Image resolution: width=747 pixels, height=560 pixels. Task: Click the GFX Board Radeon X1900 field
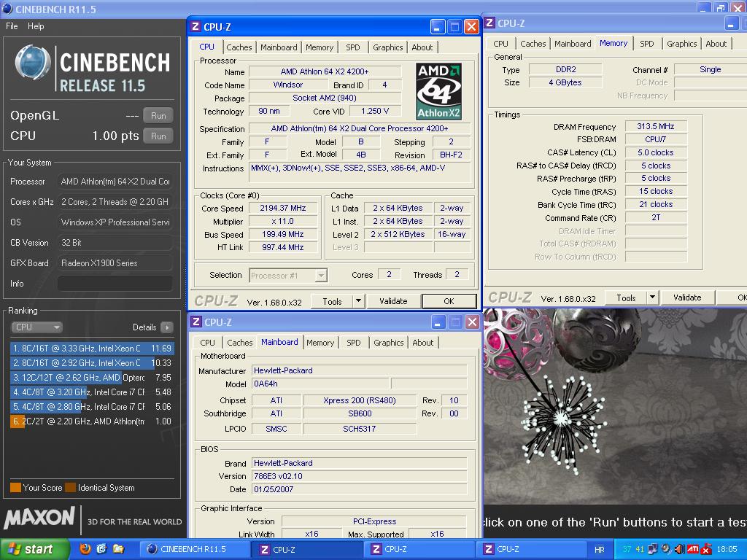[115, 262]
